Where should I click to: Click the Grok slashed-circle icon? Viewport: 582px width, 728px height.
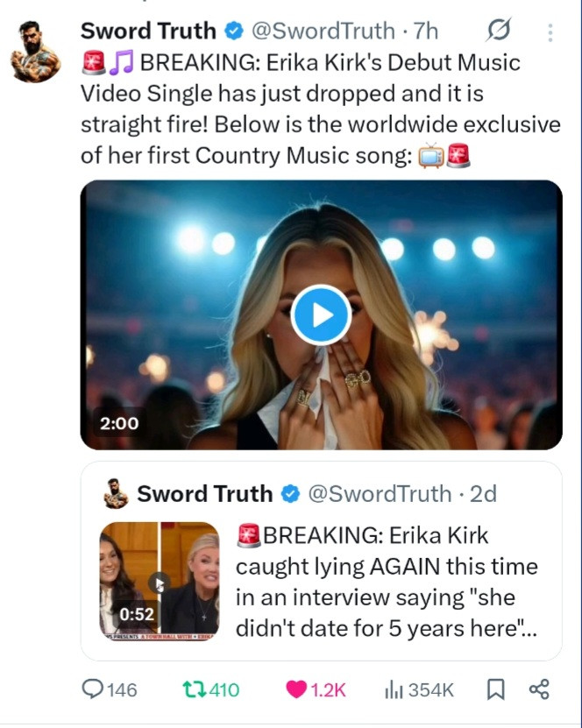coord(498,32)
